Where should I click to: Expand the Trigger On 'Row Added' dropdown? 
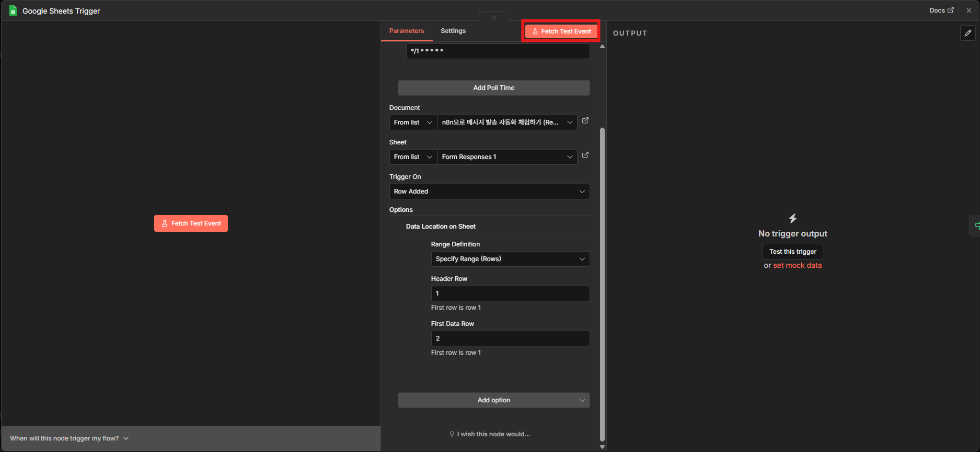tap(489, 191)
